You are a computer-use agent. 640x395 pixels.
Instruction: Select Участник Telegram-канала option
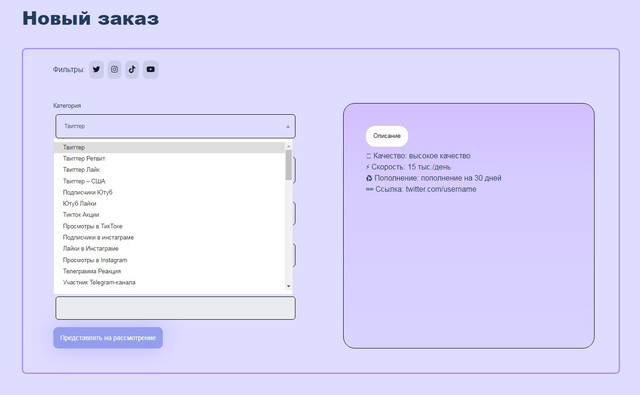(x=169, y=282)
